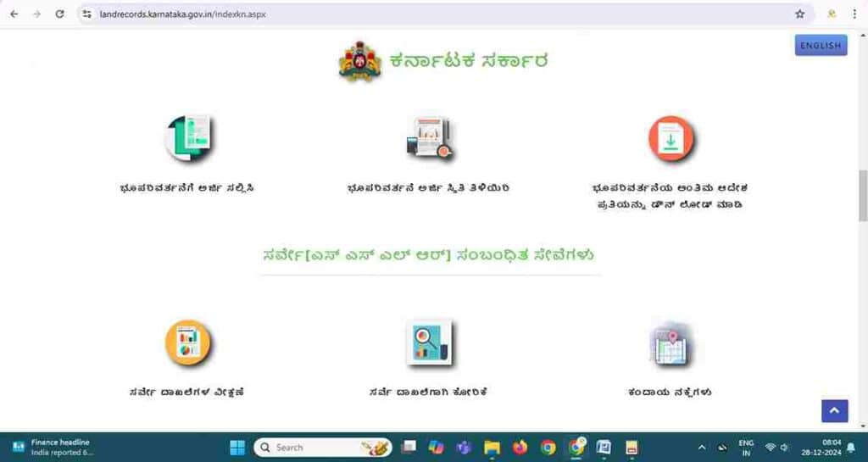Bookmark this page with the star icon
The height and width of the screenshot is (462, 868).
799,14
